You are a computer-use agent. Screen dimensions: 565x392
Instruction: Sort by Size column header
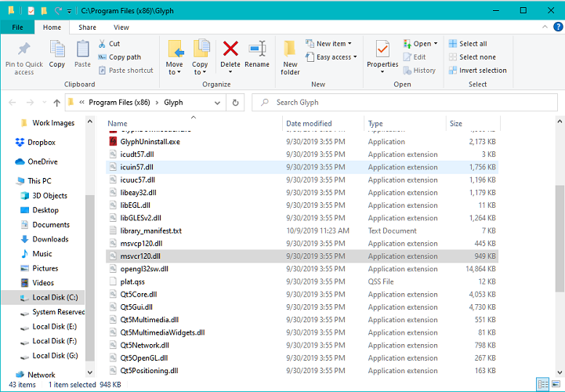click(456, 123)
